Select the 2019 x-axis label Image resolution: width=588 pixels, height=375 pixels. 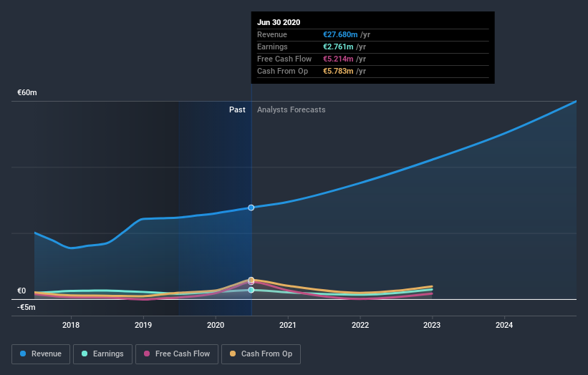(x=143, y=325)
